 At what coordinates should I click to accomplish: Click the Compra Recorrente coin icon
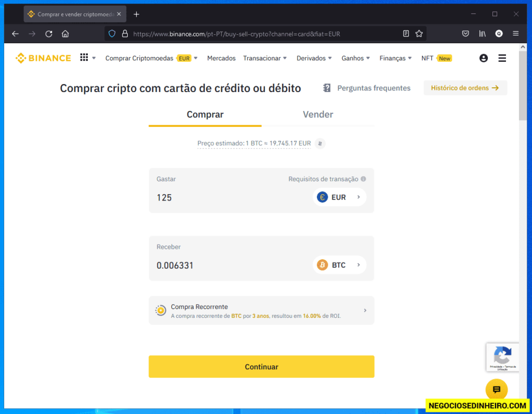(x=161, y=310)
